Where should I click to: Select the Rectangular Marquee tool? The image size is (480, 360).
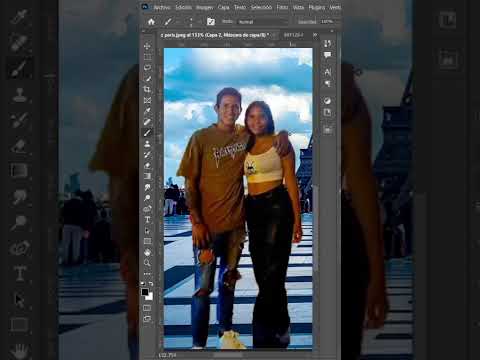(147, 57)
